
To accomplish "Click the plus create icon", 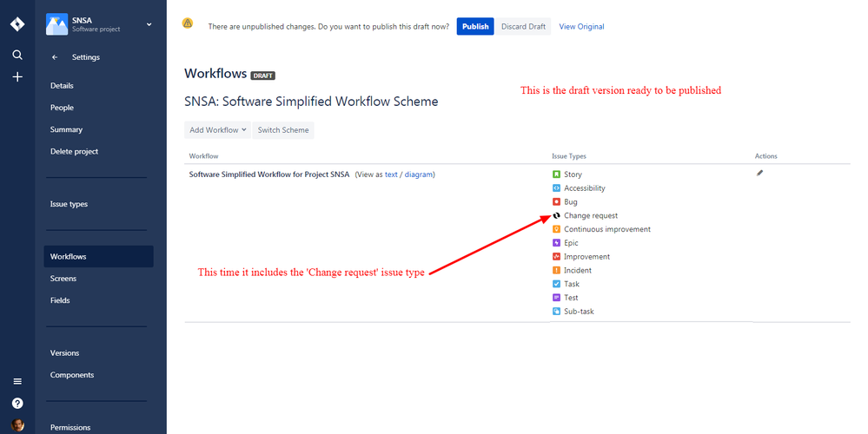I will coord(17,77).
